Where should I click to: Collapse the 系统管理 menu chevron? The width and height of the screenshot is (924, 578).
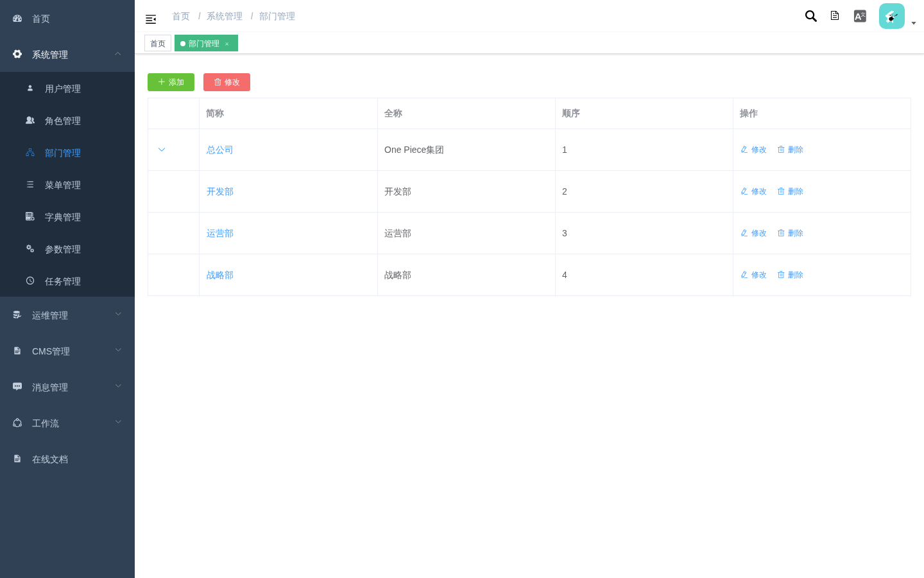(118, 54)
